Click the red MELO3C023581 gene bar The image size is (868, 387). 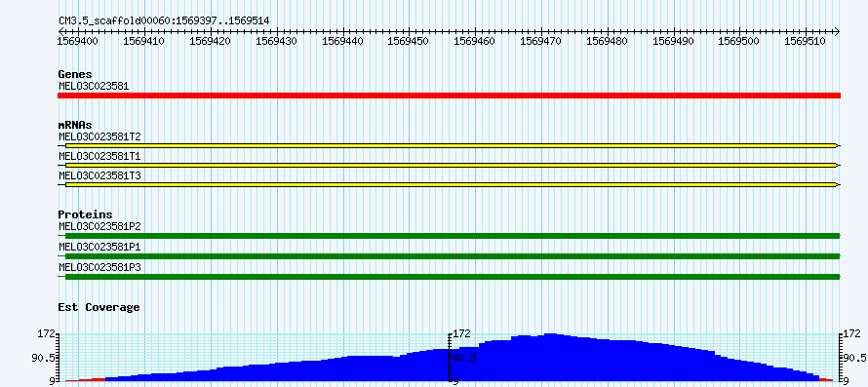tap(449, 96)
